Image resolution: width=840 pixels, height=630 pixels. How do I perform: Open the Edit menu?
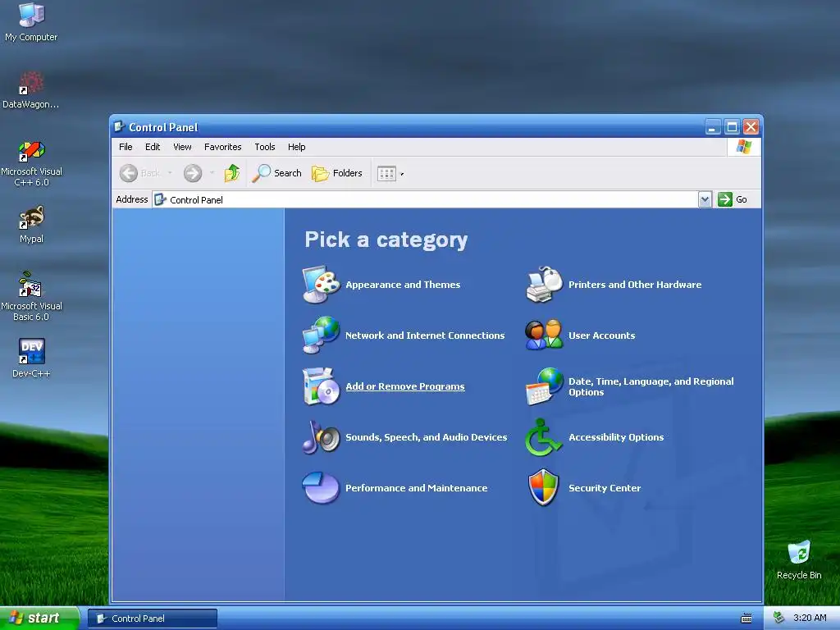(x=153, y=147)
